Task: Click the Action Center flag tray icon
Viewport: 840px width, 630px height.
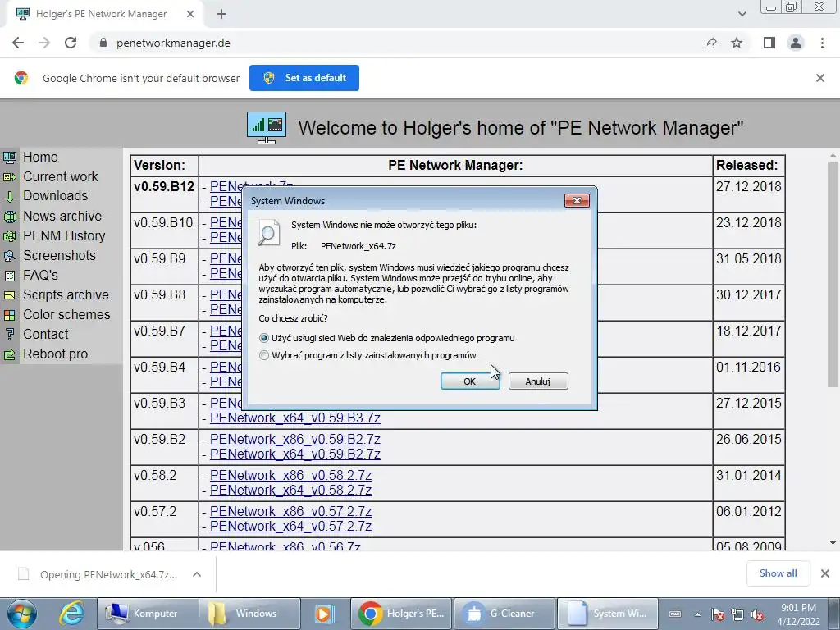Action: [718, 614]
